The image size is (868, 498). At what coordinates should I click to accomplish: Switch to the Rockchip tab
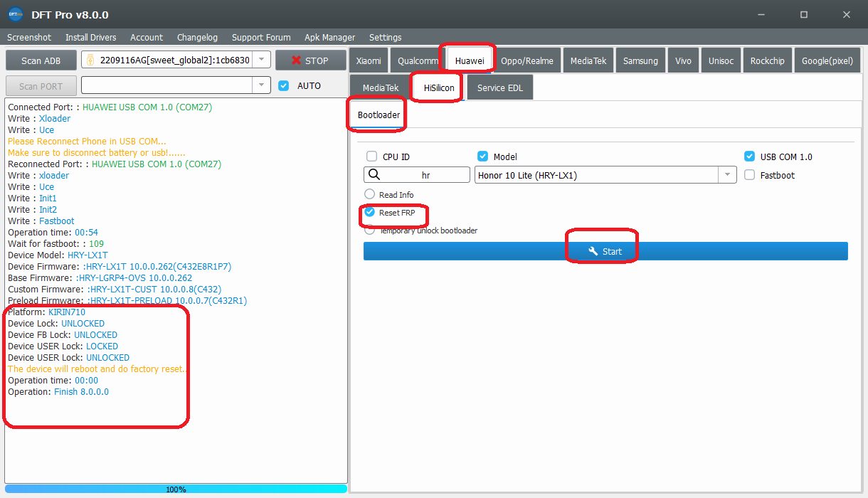pos(767,60)
